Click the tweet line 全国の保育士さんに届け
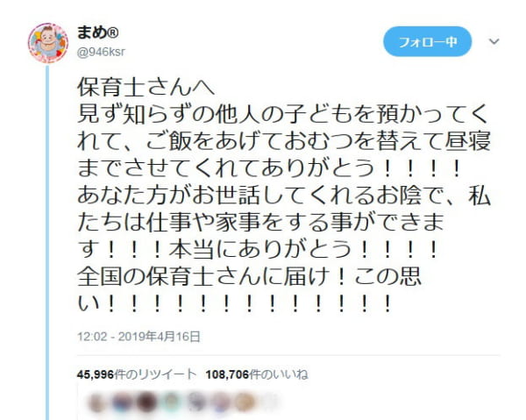The height and width of the screenshot is (420, 526). tap(249, 277)
